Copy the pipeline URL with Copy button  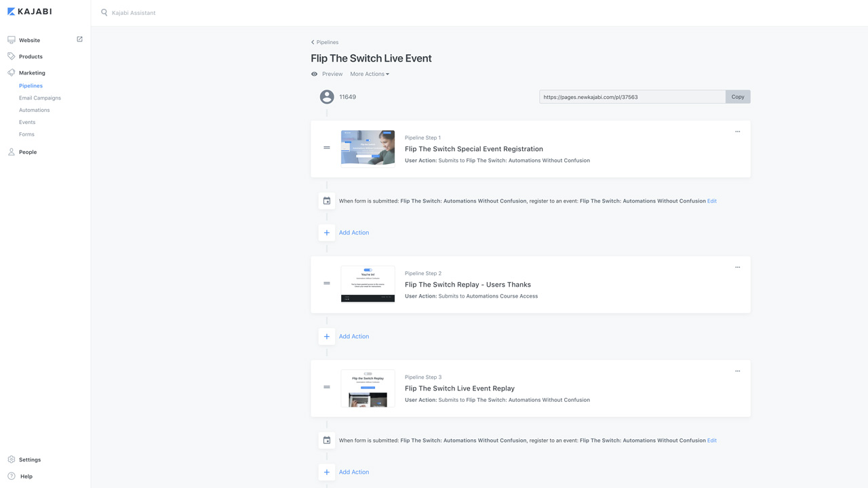pyautogui.click(x=738, y=97)
